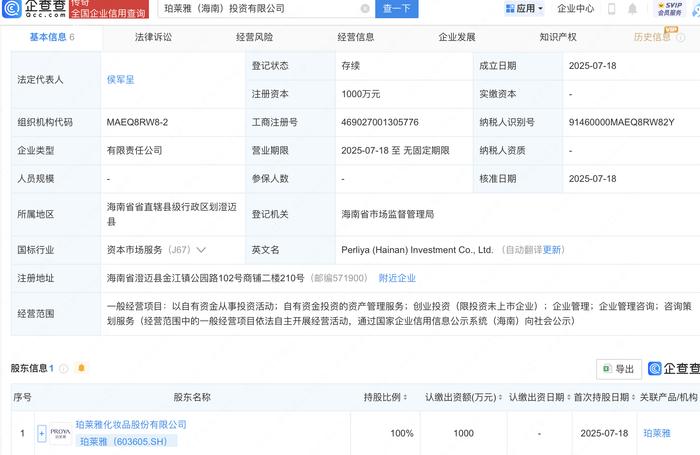Open stock tag 珀莱雅 (603605.SH)
This screenshot has width=700, height=455.
coord(126,441)
